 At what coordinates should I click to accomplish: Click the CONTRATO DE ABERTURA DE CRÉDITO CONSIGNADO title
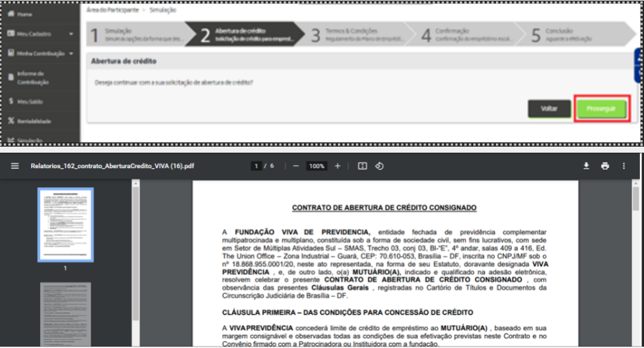point(385,208)
